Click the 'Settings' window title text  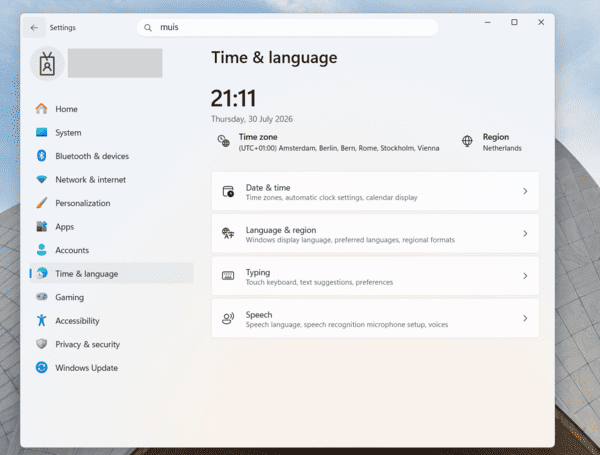(63, 28)
